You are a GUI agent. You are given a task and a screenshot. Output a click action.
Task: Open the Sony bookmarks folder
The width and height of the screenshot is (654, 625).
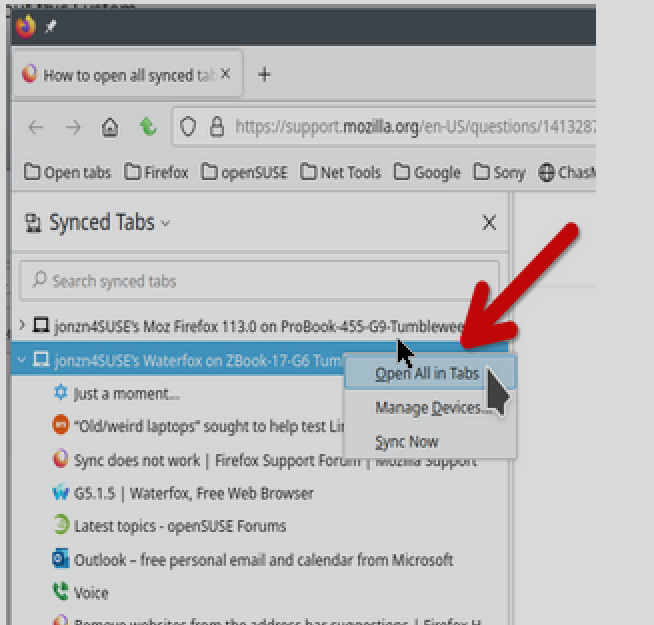point(499,172)
